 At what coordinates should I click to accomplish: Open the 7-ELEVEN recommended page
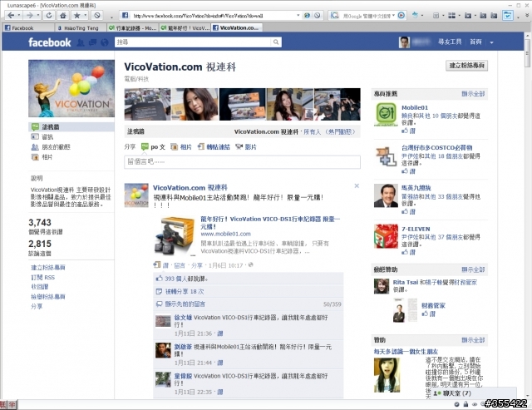click(416, 229)
